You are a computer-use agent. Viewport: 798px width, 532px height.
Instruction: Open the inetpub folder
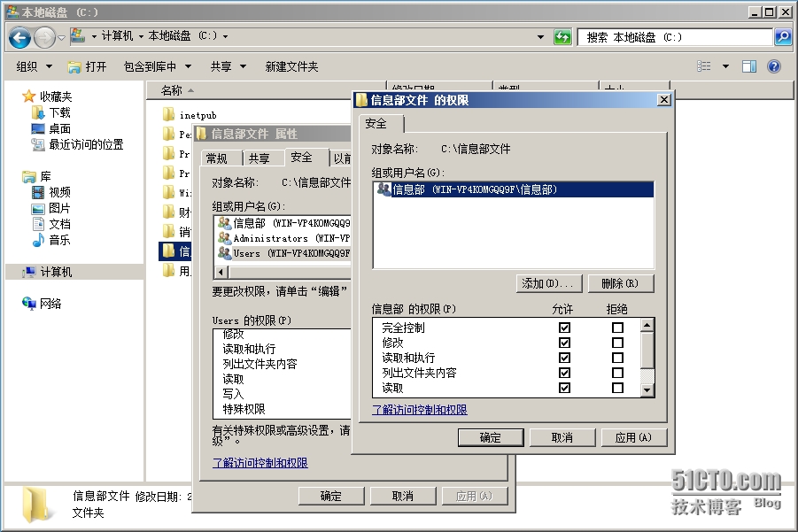[x=198, y=114]
